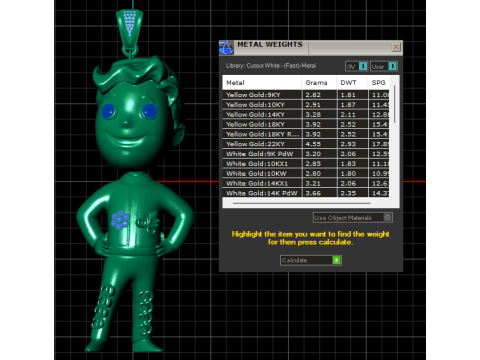480x360 pixels.
Task: Click the DWT column header
Action: click(x=352, y=83)
